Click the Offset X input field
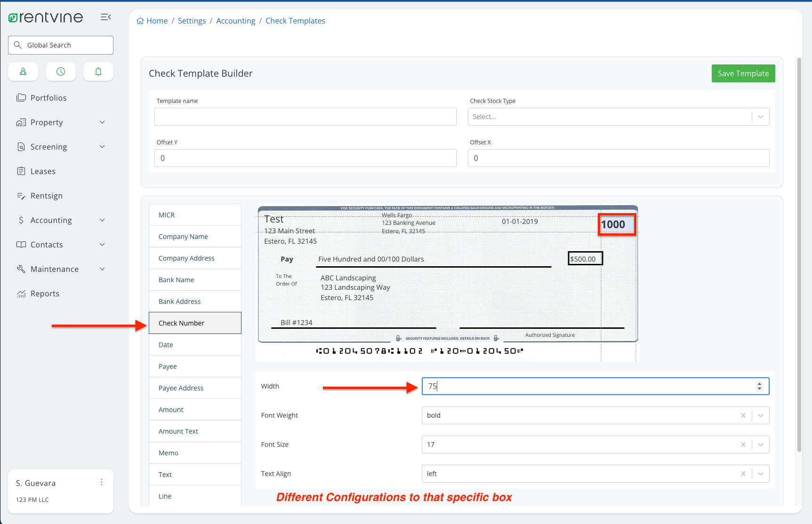 619,158
